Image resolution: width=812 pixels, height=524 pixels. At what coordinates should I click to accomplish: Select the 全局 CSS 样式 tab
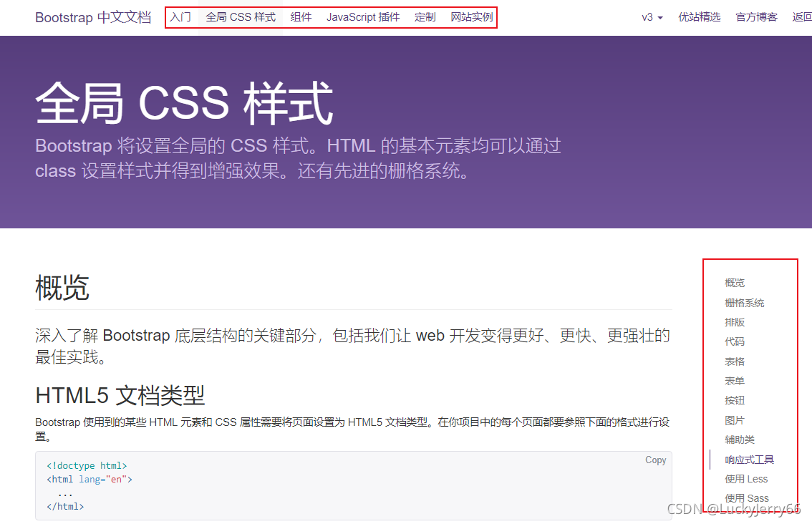(x=240, y=17)
